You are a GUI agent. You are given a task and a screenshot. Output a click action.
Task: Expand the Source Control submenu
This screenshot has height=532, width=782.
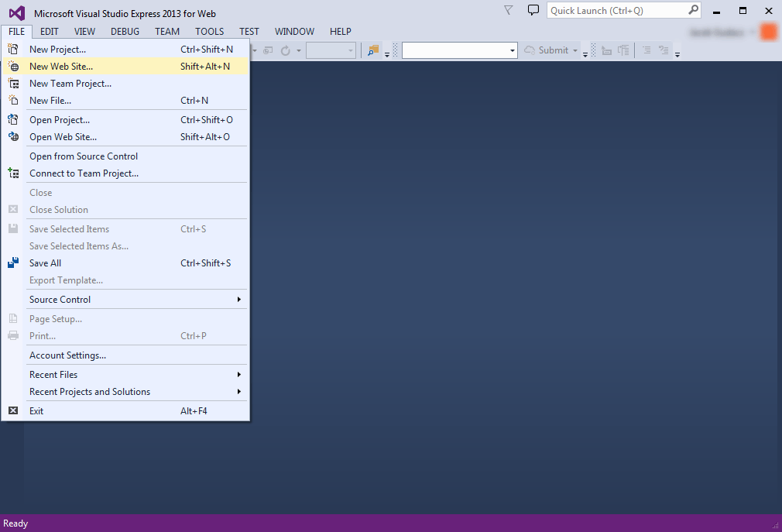click(x=238, y=299)
